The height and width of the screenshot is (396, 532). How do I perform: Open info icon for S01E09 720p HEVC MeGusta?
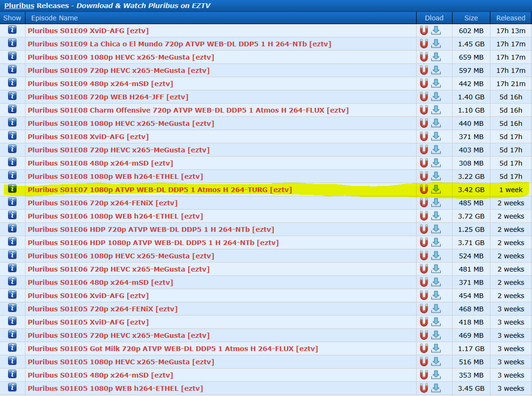[x=12, y=70]
